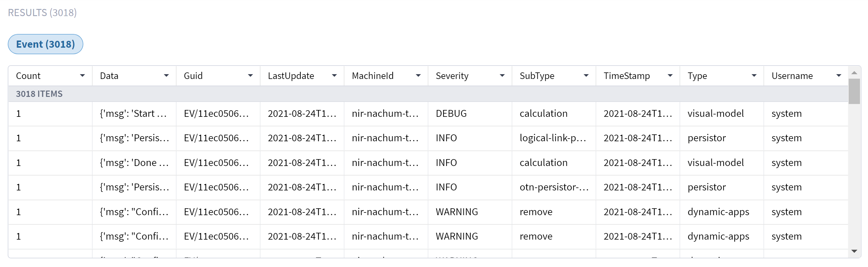This screenshot has height=267, width=868.
Task: Click the scrollbar down arrow
Action: (x=854, y=251)
